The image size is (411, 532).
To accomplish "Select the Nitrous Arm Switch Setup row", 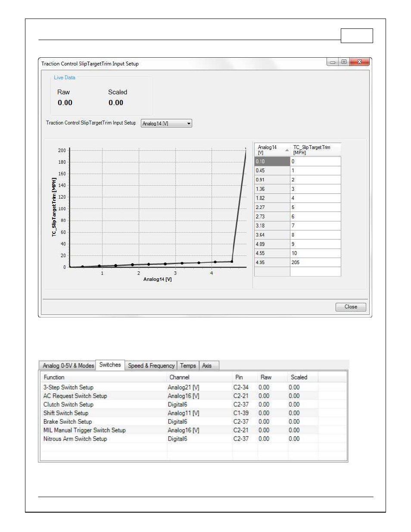I will pyautogui.click(x=193, y=439).
